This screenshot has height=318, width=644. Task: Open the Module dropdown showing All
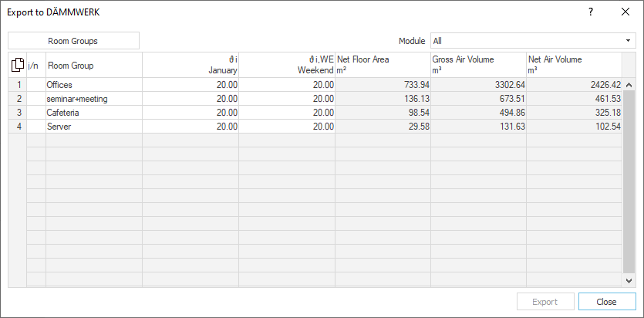533,41
